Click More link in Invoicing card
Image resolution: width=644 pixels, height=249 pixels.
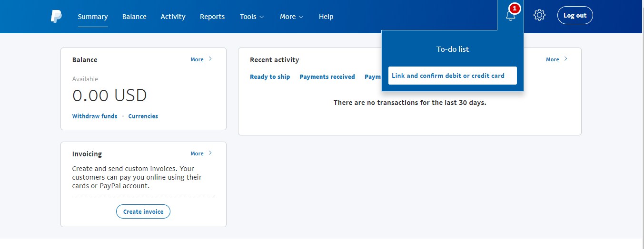pos(197,153)
